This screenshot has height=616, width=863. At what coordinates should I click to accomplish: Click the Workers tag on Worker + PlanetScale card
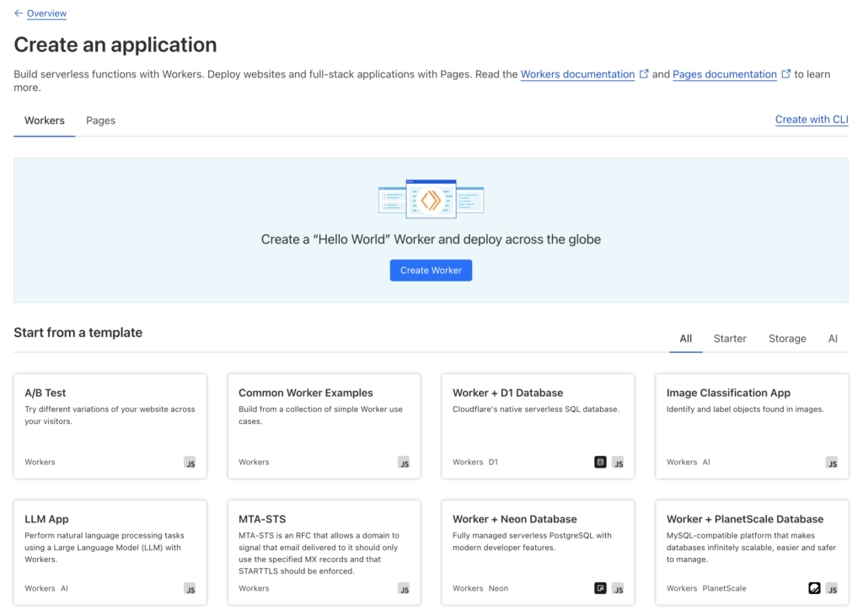pyautogui.click(x=681, y=588)
